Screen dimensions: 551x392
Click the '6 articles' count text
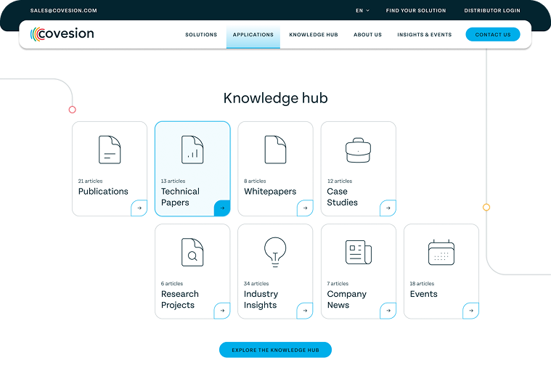point(172,283)
